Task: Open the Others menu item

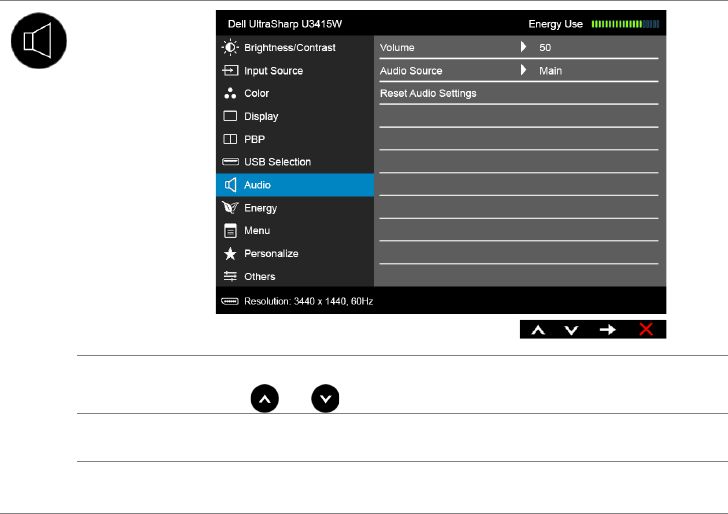Action: click(x=295, y=276)
